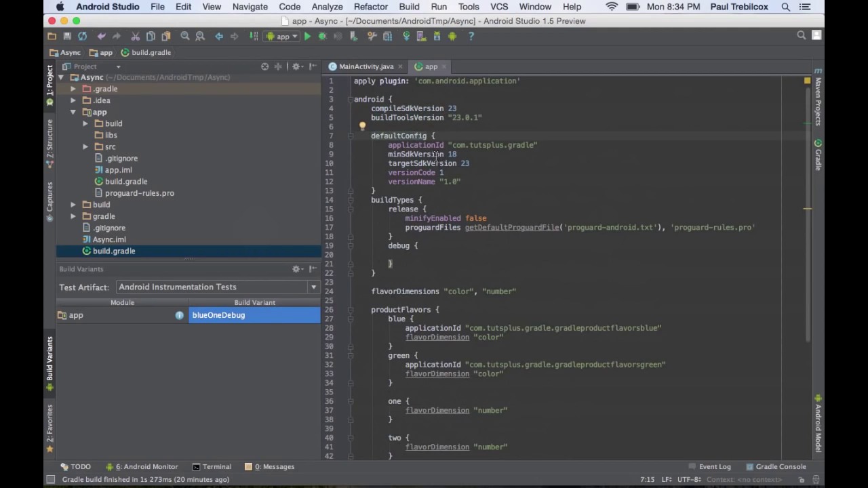Click Collapse All icon in Project panel
The image size is (868, 488).
click(278, 66)
